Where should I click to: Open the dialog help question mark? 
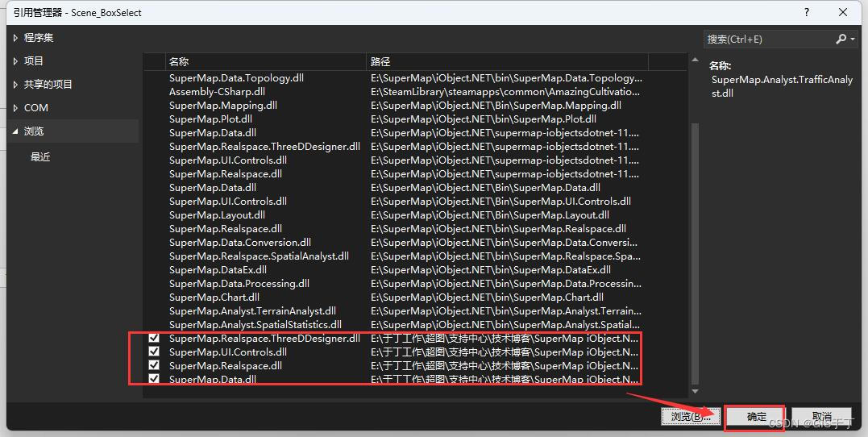[x=807, y=12]
